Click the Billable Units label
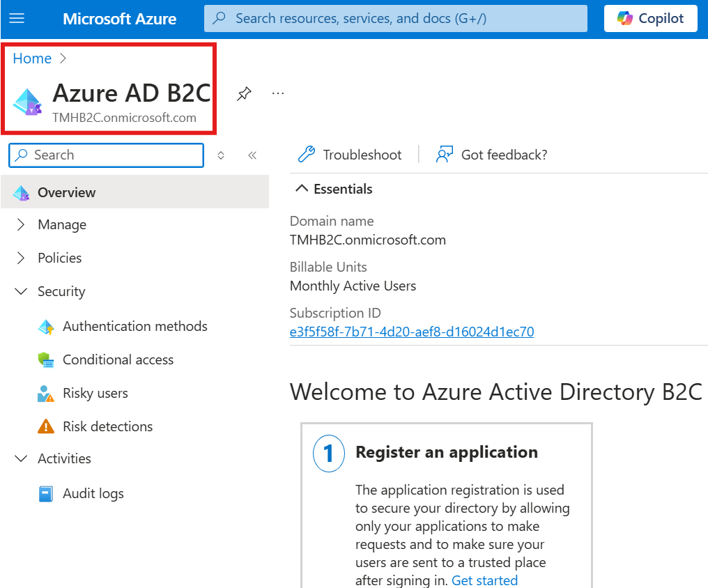The height and width of the screenshot is (588, 708). pos(328,267)
